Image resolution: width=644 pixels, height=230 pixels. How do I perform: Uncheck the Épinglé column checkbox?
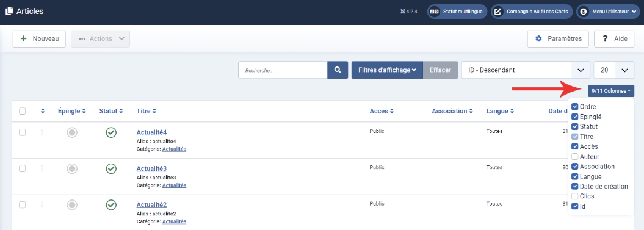point(575,117)
